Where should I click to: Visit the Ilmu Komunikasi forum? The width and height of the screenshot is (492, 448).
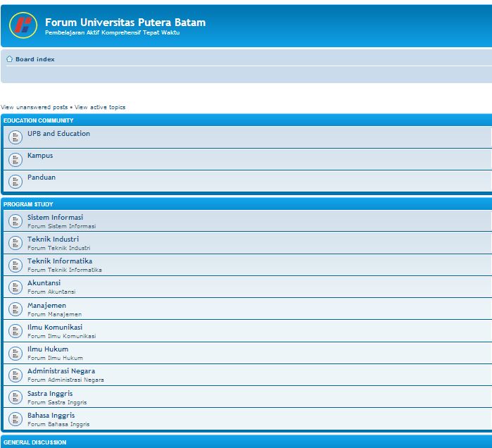55,327
